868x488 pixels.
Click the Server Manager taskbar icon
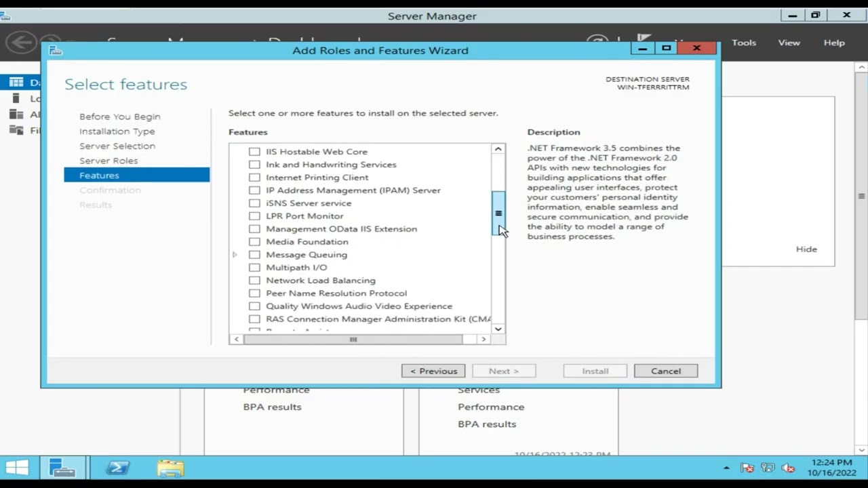pos(62,468)
